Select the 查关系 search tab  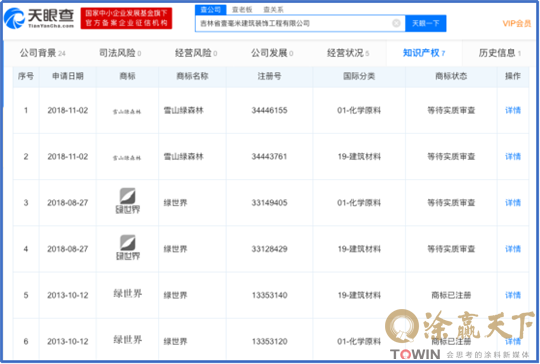[x=273, y=10]
